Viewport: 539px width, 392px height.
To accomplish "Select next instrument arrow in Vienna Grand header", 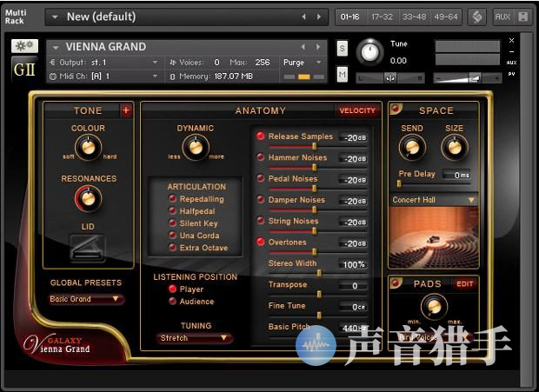I will click(318, 47).
